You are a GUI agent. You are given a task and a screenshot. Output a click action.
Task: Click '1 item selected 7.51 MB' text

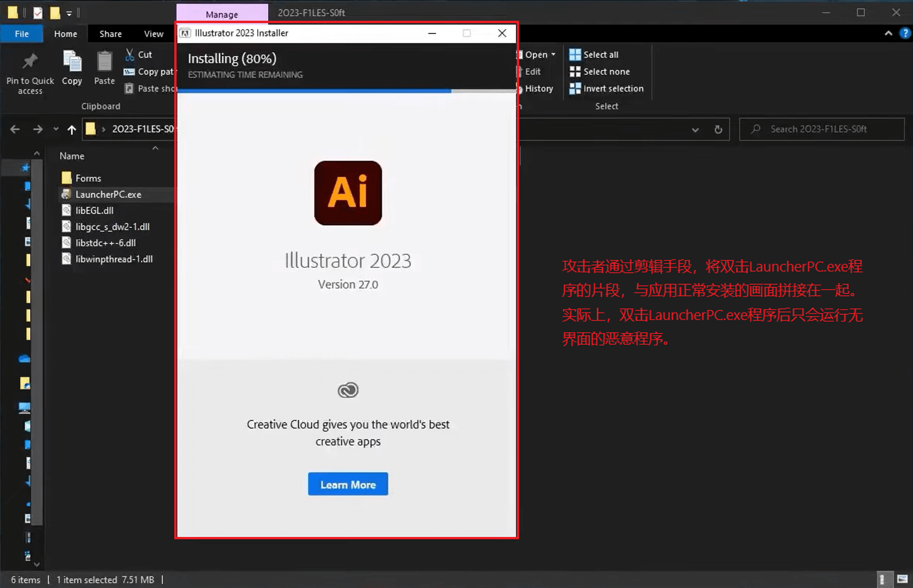[x=105, y=579]
